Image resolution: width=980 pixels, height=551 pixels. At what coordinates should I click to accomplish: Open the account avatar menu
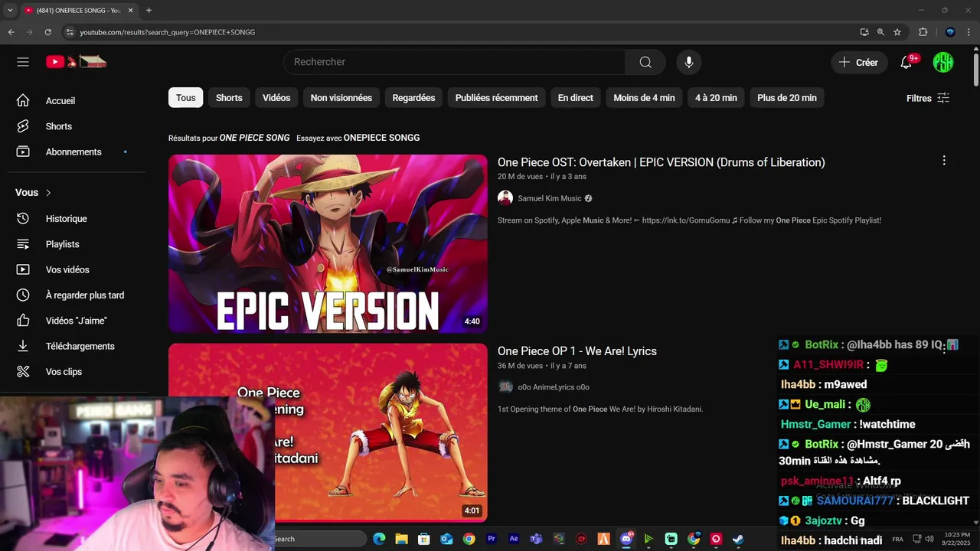click(x=943, y=62)
